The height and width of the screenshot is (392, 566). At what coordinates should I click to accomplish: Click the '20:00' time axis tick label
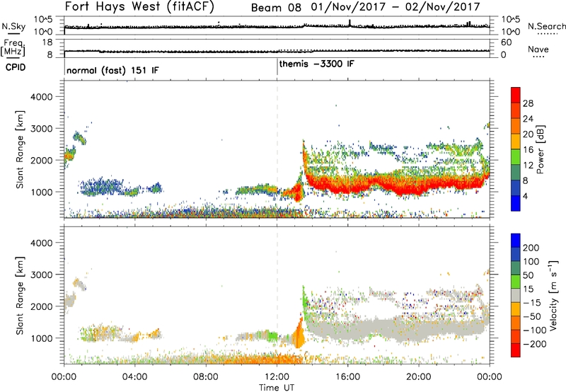[418, 377]
